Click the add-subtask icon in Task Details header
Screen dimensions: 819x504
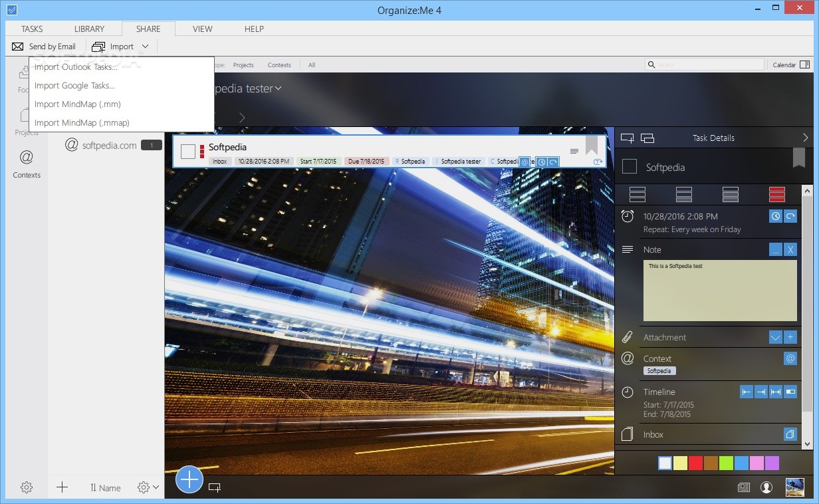pos(627,138)
